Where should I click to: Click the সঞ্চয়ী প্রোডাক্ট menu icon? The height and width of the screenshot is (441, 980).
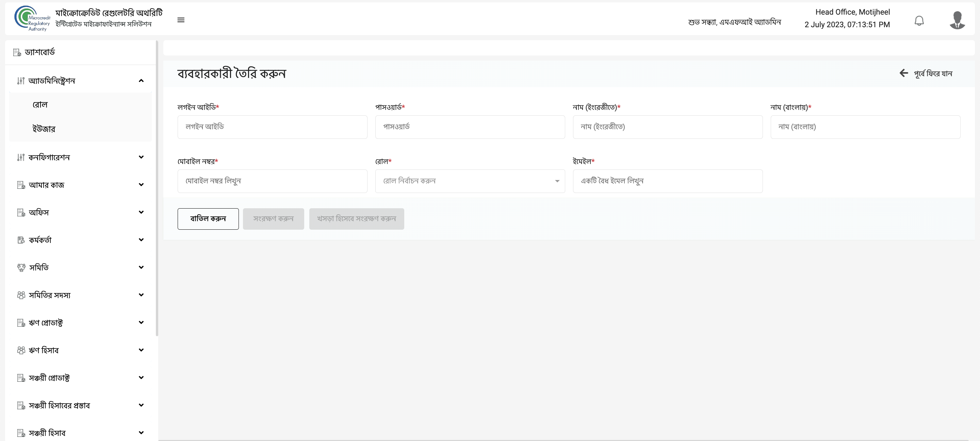pos(21,378)
